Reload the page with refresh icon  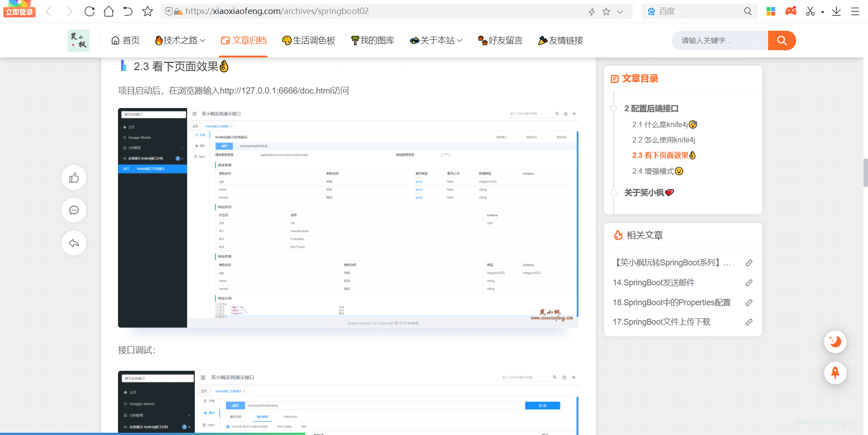pos(90,11)
